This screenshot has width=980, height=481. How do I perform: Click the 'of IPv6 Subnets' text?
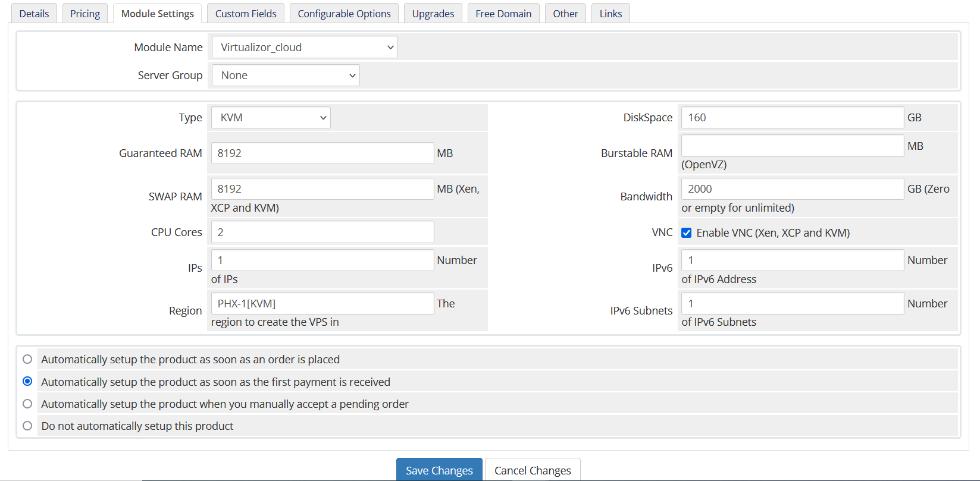(x=719, y=322)
